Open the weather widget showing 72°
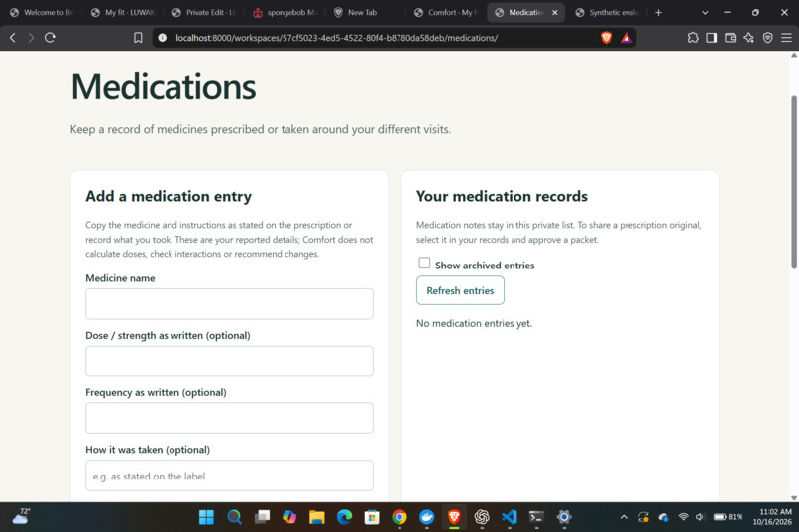Viewport: 799px width, 532px height. tap(22, 516)
